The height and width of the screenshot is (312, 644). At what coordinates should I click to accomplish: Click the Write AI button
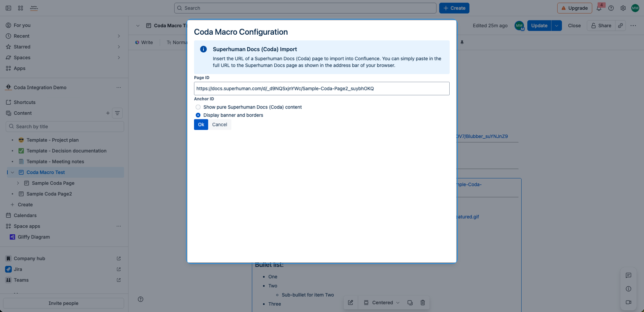click(144, 42)
